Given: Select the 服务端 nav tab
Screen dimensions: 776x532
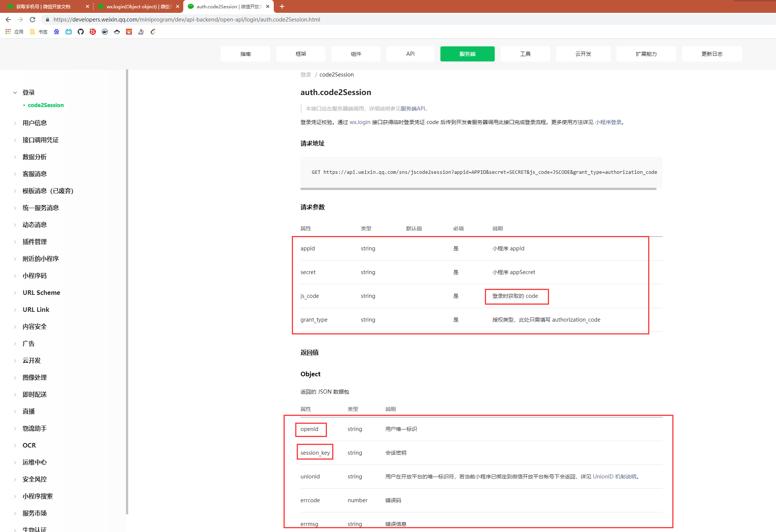Looking at the screenshot, I should coord(468,54).
